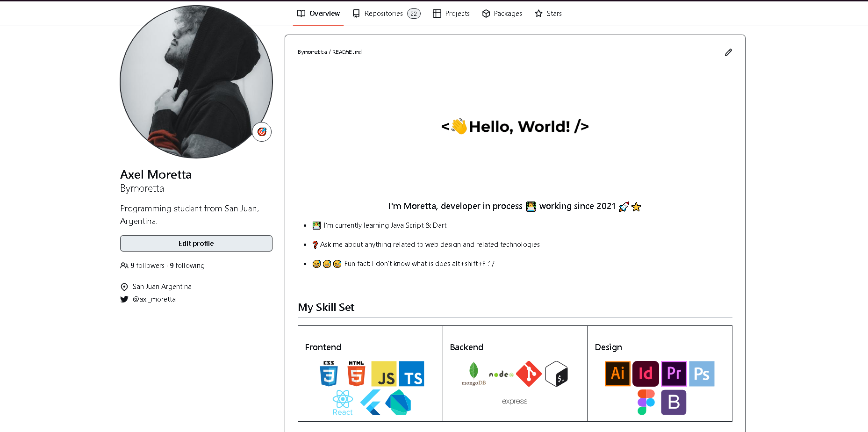Click the San Juan Argentina location text
This screenshot has height=432, width=868.
click(x=162, y=287)
